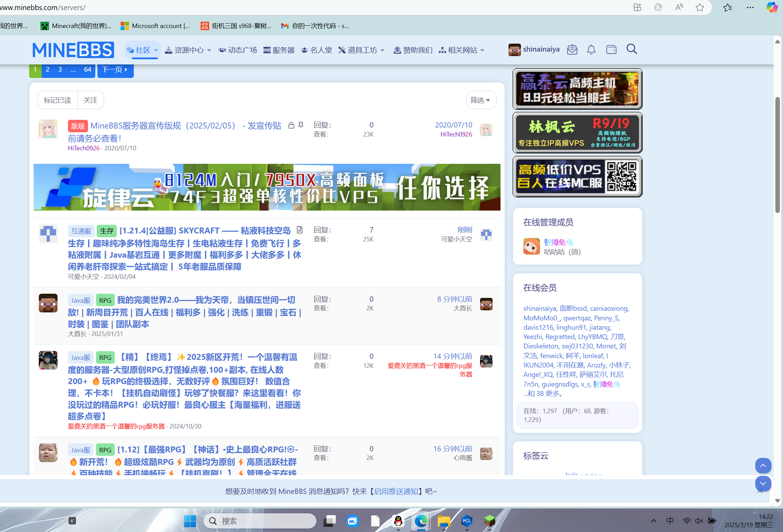The height and width of the screenshot is (532, 783).
Task: Open Windows Start button
Action: 190,521
